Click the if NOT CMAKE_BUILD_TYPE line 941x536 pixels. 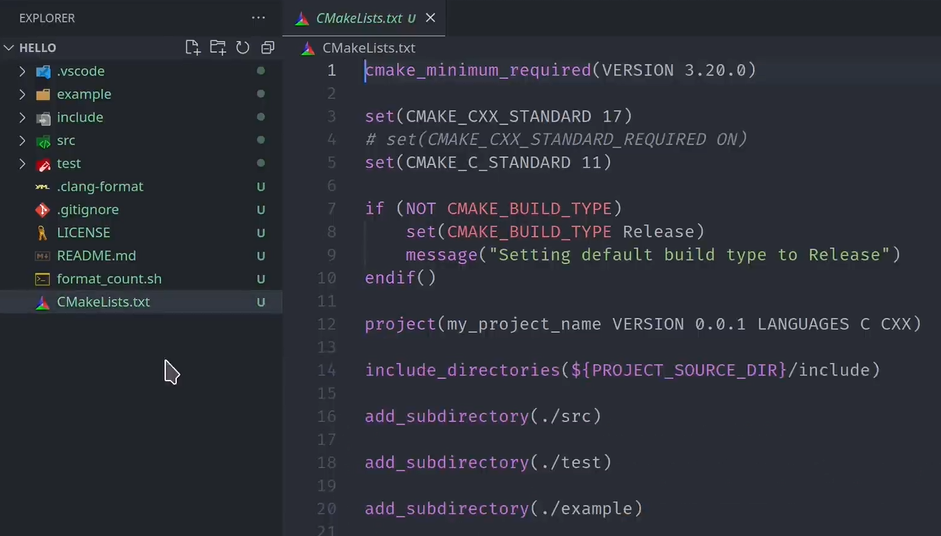tap(493, 208)
